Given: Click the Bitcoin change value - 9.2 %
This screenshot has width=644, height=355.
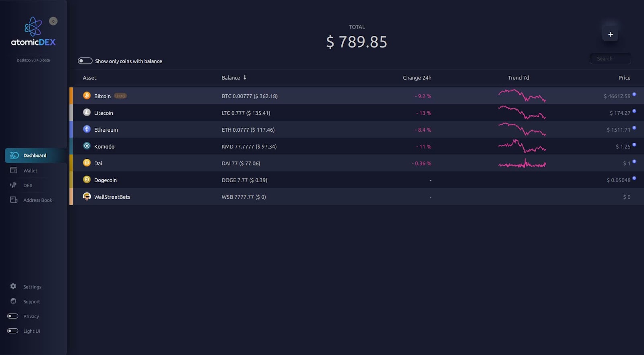Looking at the screenshot, I should click(x=423, y=96).
